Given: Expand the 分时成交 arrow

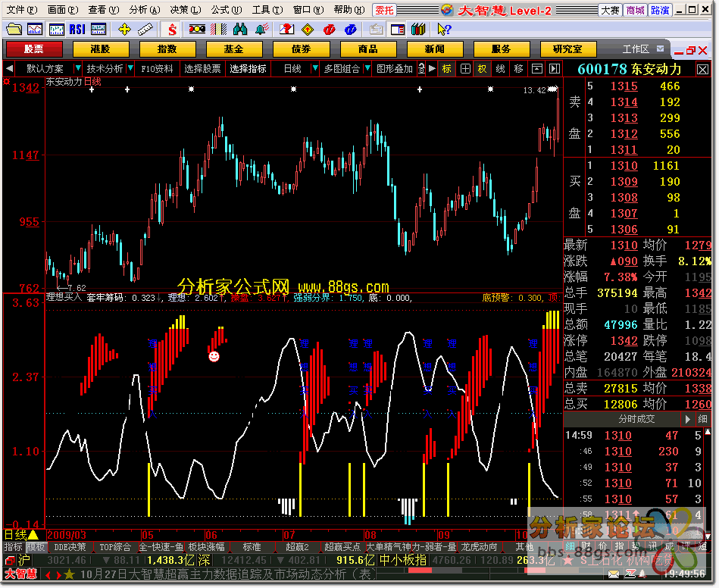Looking at the screenshot, I should click(687, 419).
